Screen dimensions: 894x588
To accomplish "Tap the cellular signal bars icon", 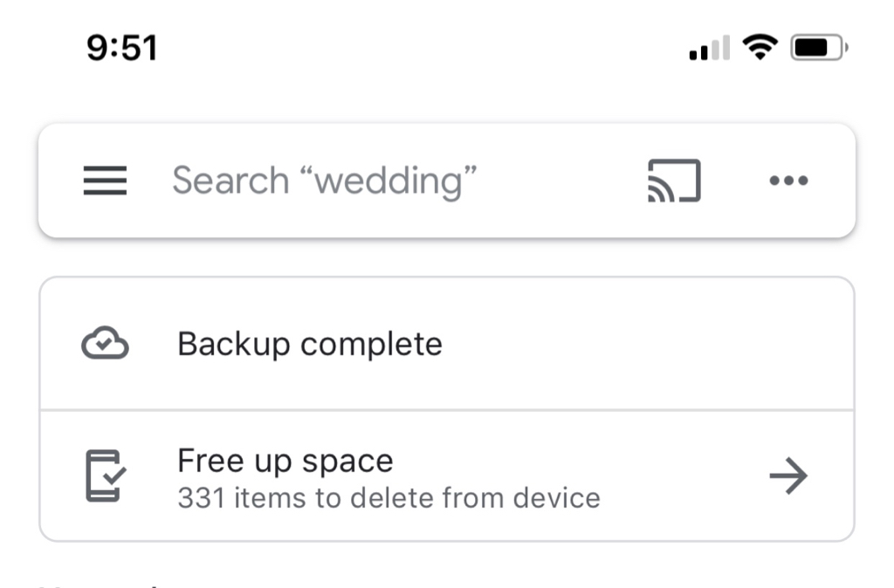I will click(709, 48).
